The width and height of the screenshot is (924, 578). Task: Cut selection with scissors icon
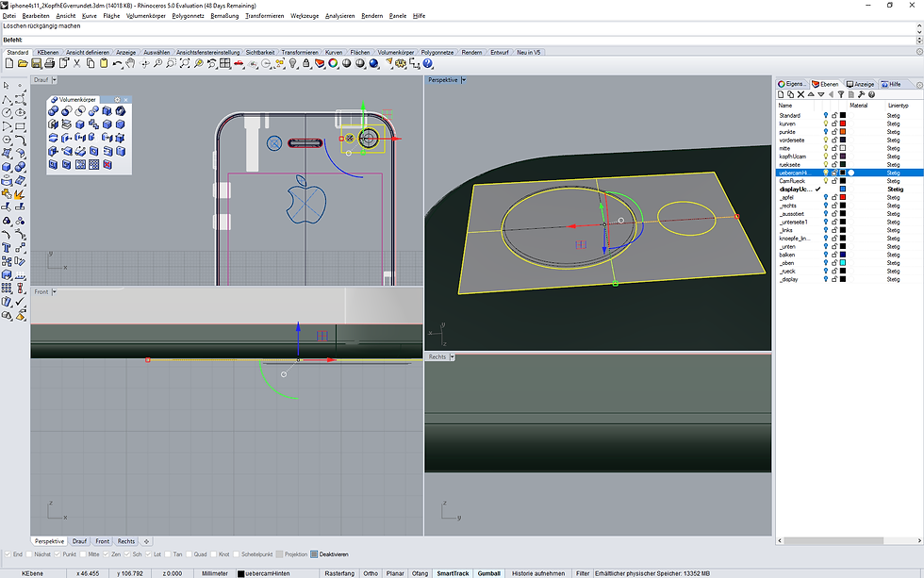76,63
